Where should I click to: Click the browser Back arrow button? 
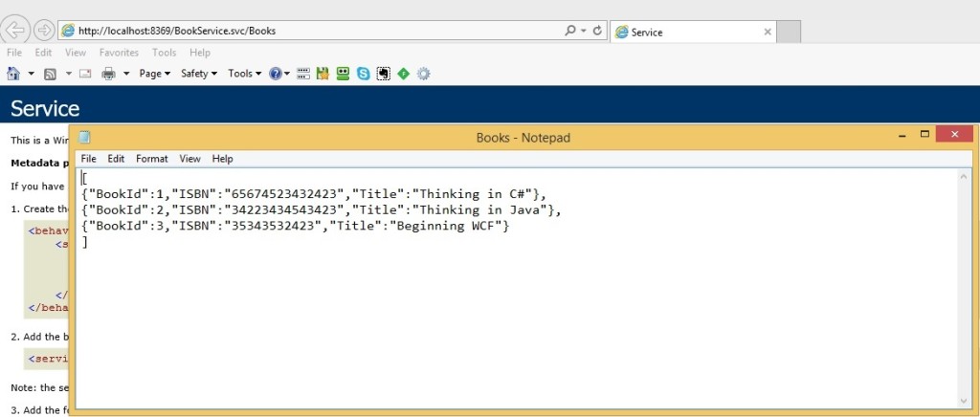tap(17, 30)
